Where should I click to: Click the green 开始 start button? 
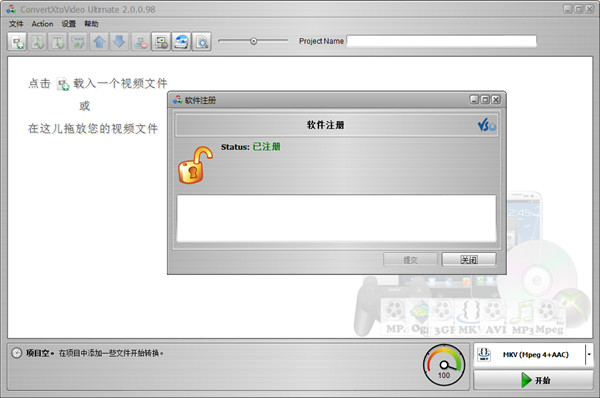[x=533, y=380]
